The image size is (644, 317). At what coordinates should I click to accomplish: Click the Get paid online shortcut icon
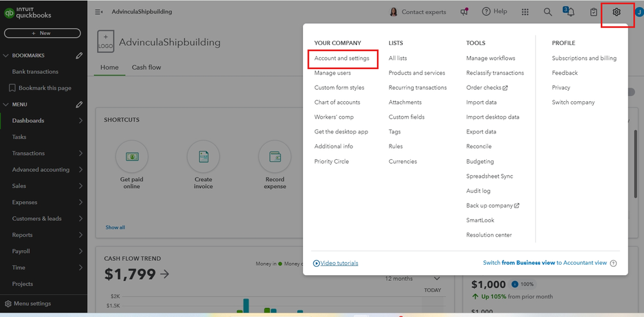pos(132,157)
